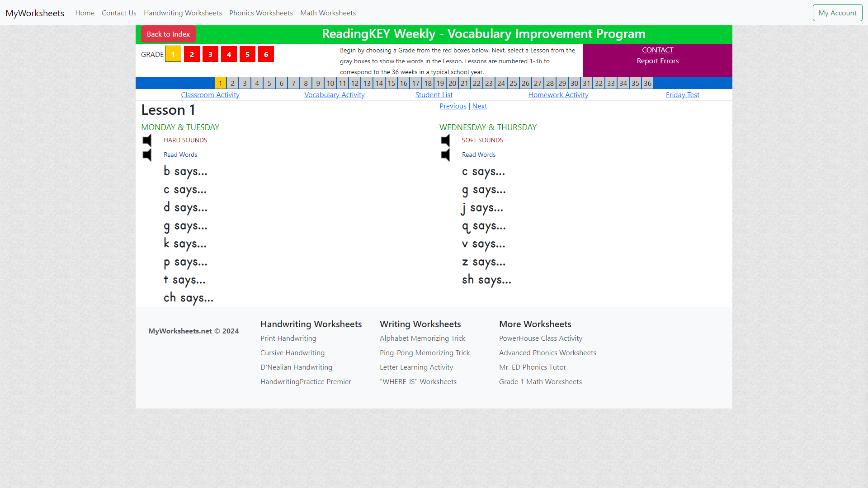The image size is (868, 488).
Task: Click the HARD SOUNDS label
Action: click(185, 141)
